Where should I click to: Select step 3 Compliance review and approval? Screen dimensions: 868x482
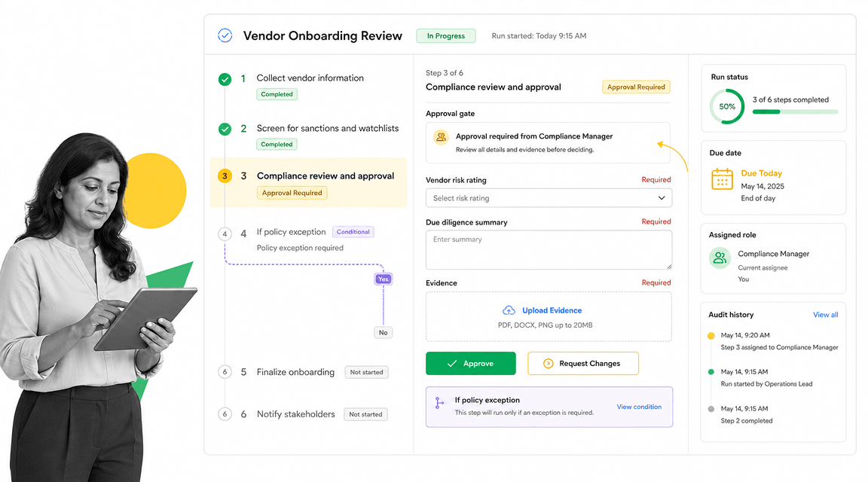pyautogui.click(x=308, y=182)
